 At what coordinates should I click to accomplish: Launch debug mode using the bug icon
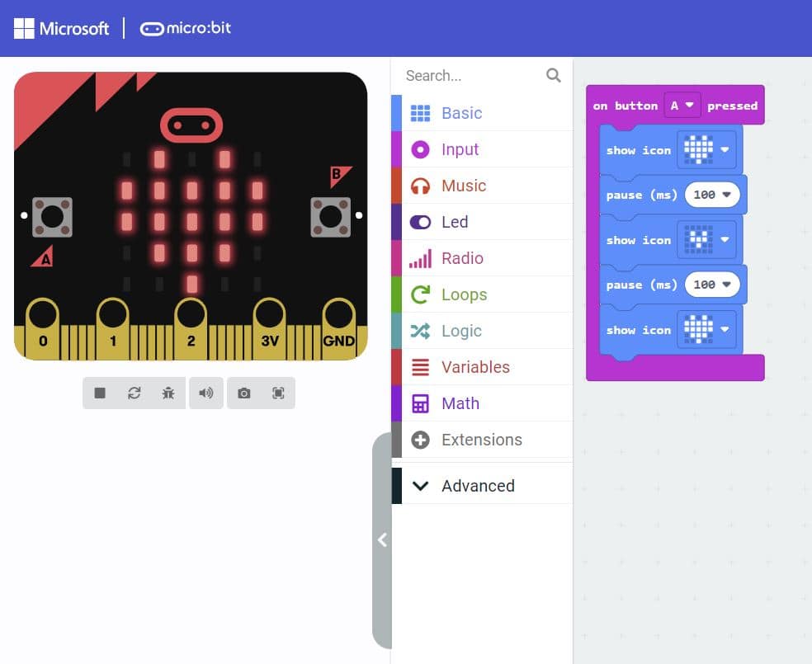pos(168,393)
